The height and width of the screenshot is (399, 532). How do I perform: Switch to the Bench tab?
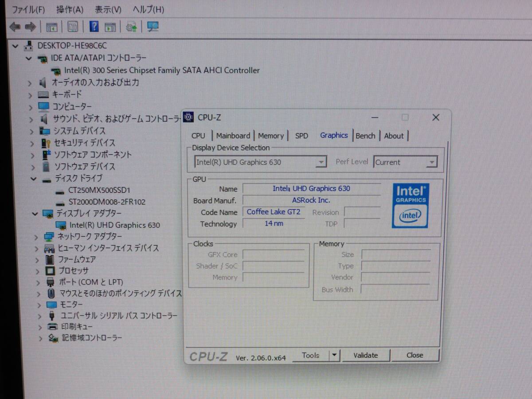click(365, 136)
